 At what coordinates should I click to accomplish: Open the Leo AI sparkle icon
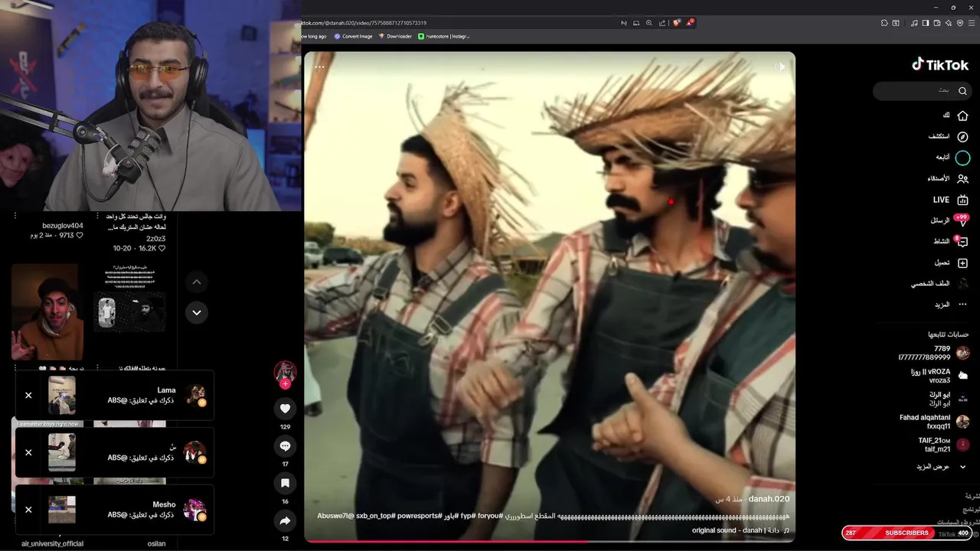click(949, 24)
